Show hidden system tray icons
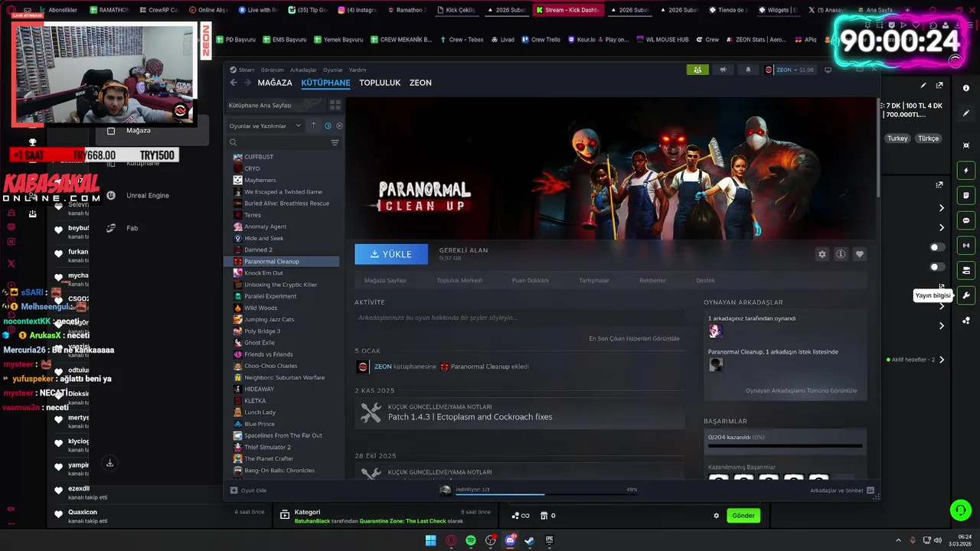980x551 pixels. (899, 540)
